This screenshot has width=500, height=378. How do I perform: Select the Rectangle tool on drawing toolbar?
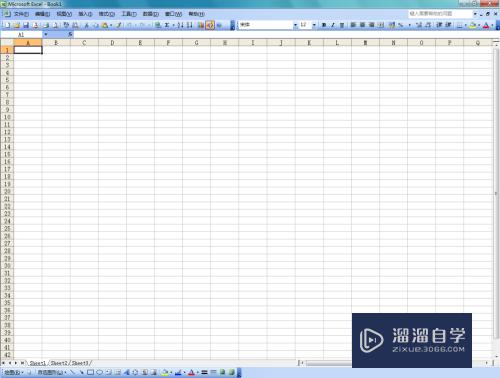point(90,372)
